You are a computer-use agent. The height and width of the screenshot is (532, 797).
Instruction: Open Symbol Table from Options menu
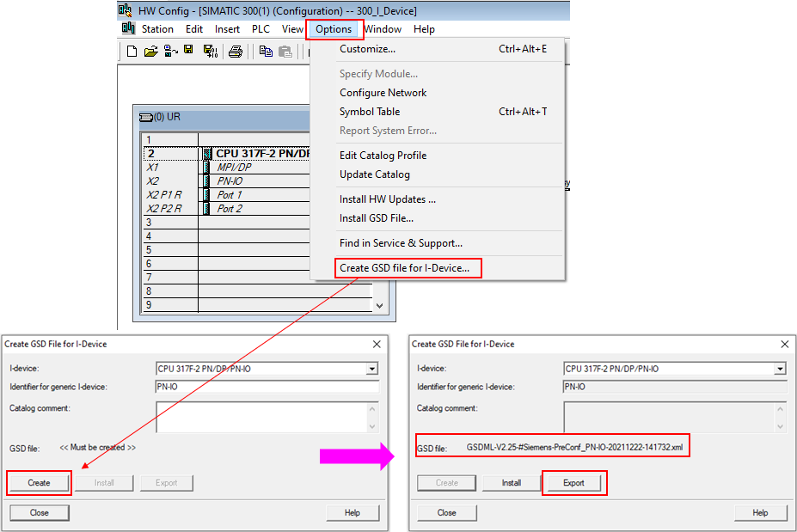438,111
